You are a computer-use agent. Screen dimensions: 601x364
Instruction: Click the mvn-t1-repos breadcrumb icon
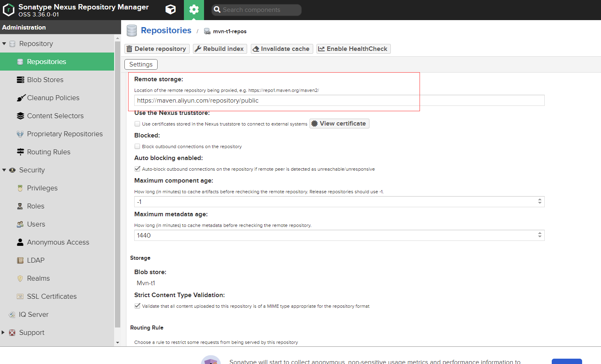tap(207, 32)
